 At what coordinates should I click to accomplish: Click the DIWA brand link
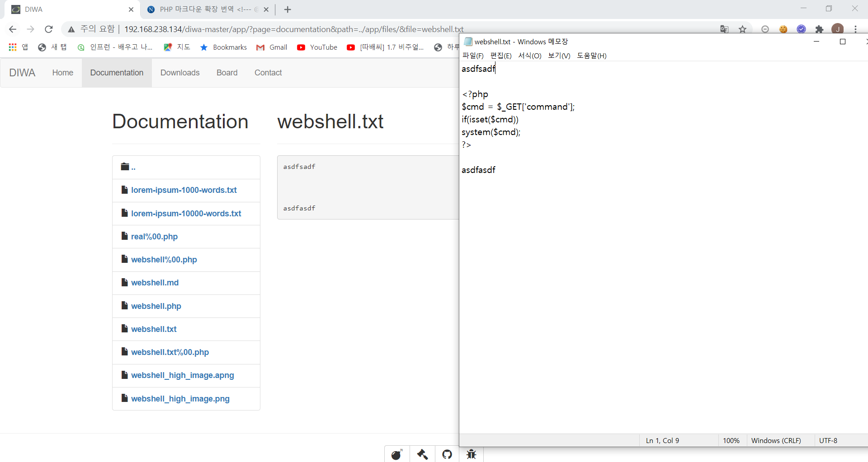(x=22, y=73)
